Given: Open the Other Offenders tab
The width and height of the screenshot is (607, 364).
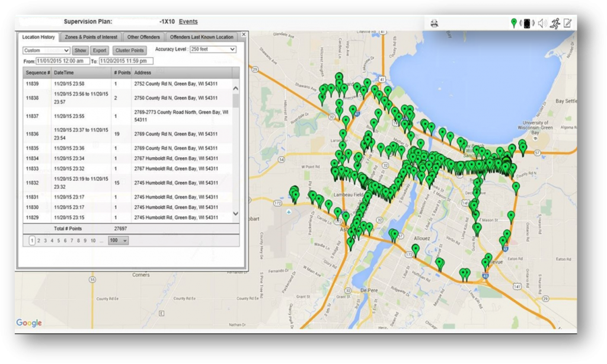Looking at the screenshot, I should pyautogui.click(x=143, y=37).
